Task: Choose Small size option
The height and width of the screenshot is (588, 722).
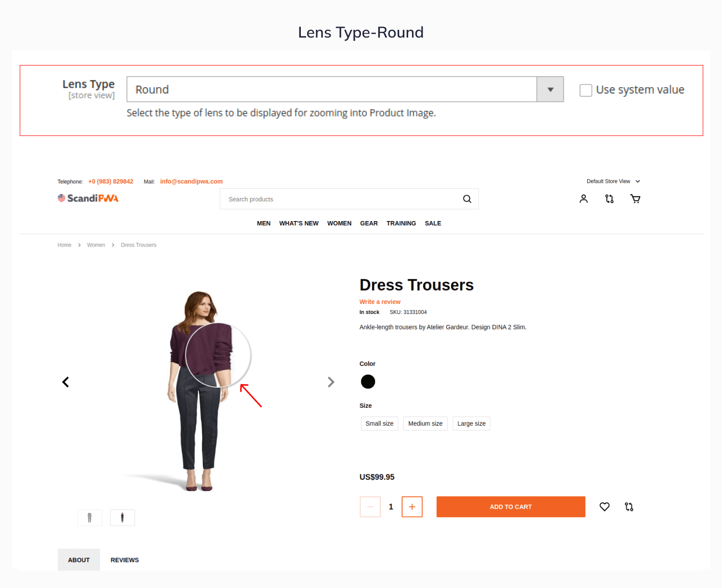Action: click(x=379, y=423)
